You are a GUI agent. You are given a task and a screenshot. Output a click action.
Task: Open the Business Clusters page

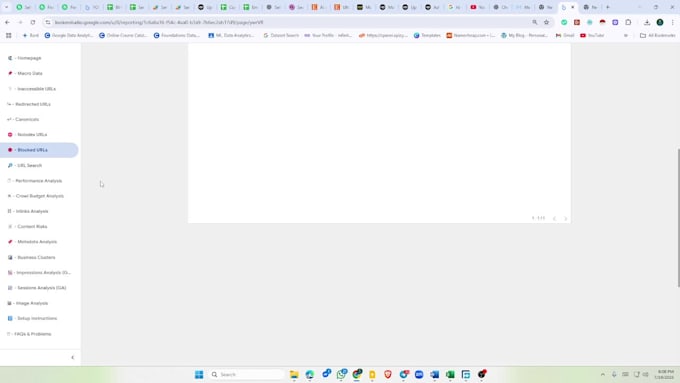point(32,257)
